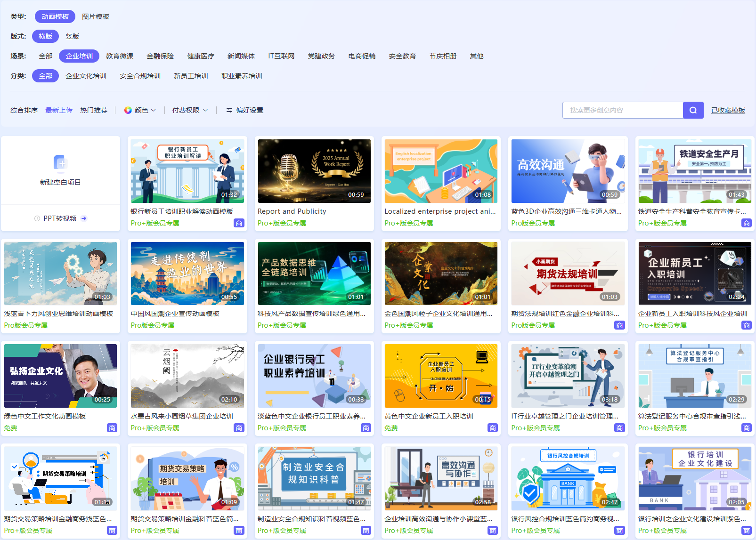Screen dimensions: 756x540
Task: Click the 商 badge on 期货交易策略培训 template
Action: [x=112, y=530]
